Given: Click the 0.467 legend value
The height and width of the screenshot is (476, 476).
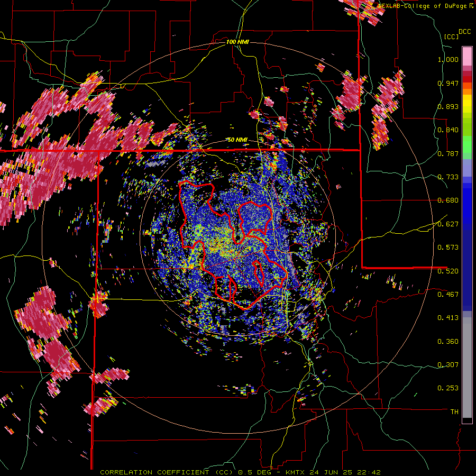Looking at the screenshot, I should point(448,294).
